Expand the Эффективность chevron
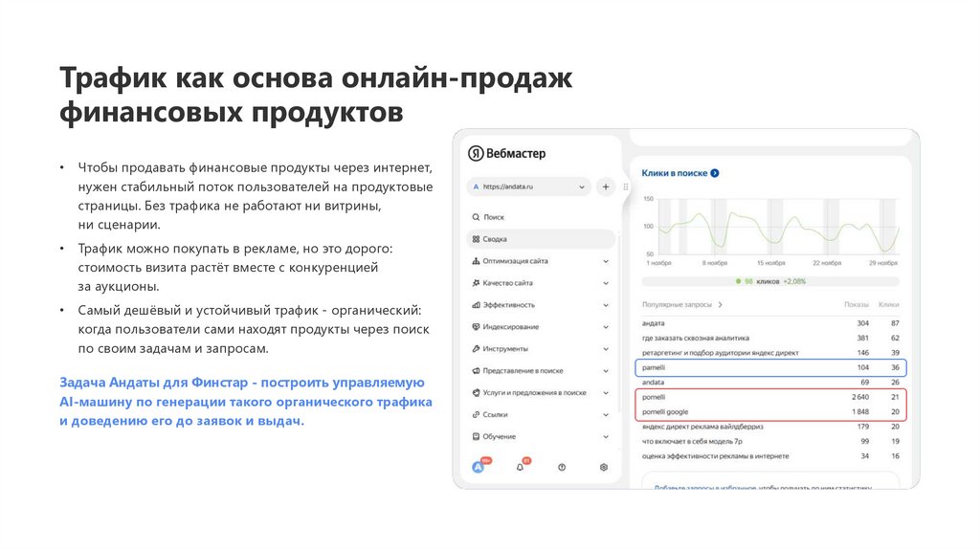Screen dimensions: 980x549 click(x=606, y=305)
